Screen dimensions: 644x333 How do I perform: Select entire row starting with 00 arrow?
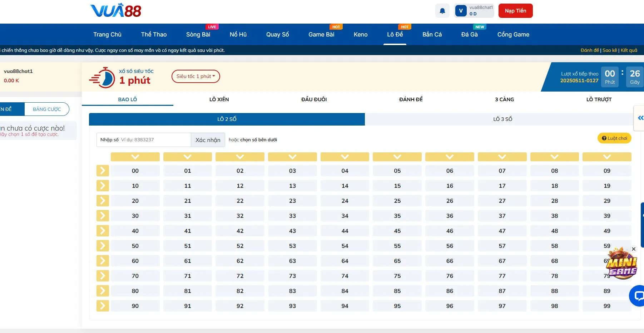(103, 171)
